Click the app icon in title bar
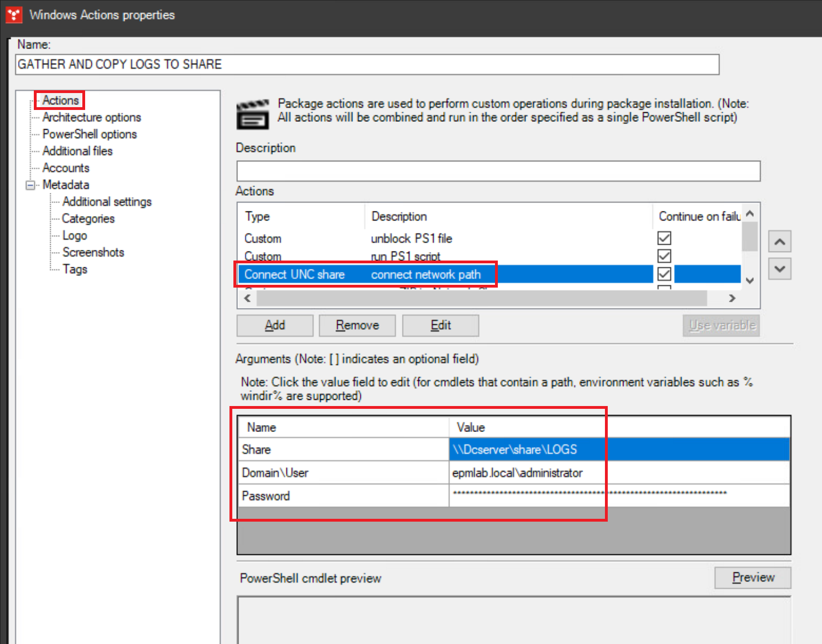This screenshot has width=822, height=644. coord(14,15)
